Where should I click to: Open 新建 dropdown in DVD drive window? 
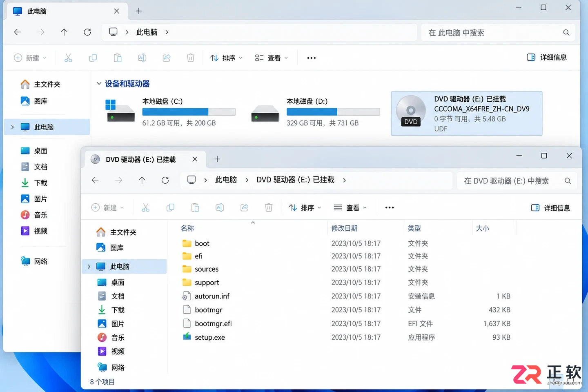point(108,208)
